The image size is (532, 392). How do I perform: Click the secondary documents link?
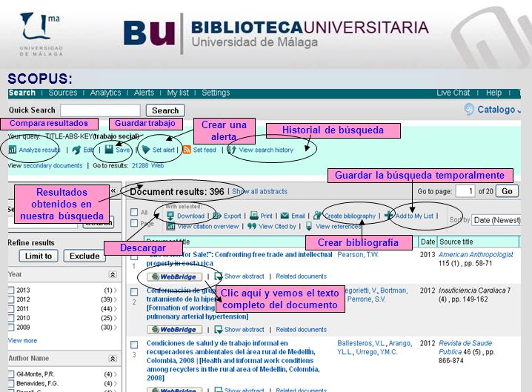click(x=53, y=166)
